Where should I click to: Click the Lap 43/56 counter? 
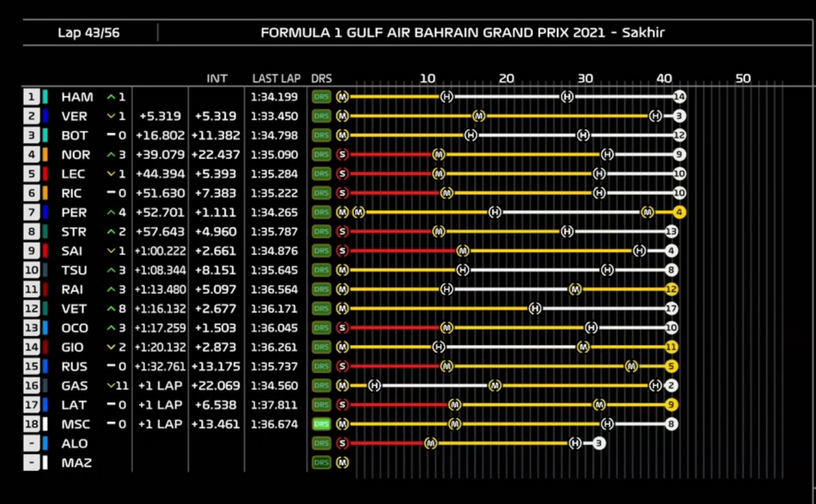(x=89, y=33)
